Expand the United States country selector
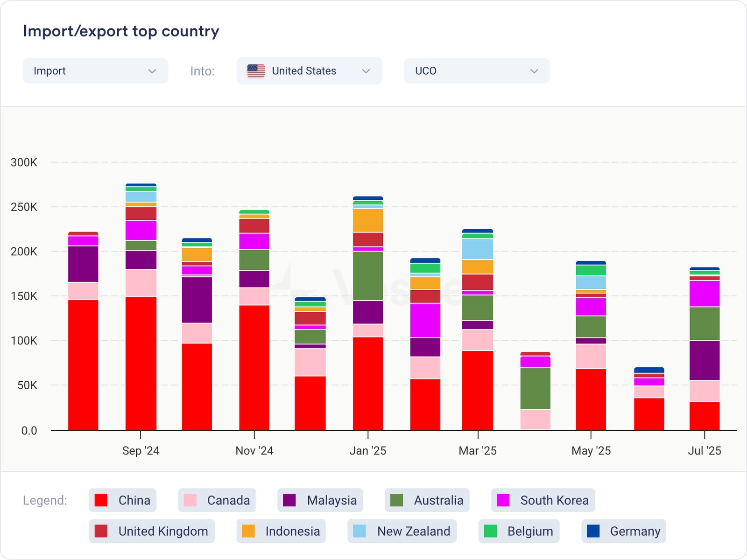The image size is (747, 560). [309, 71]
